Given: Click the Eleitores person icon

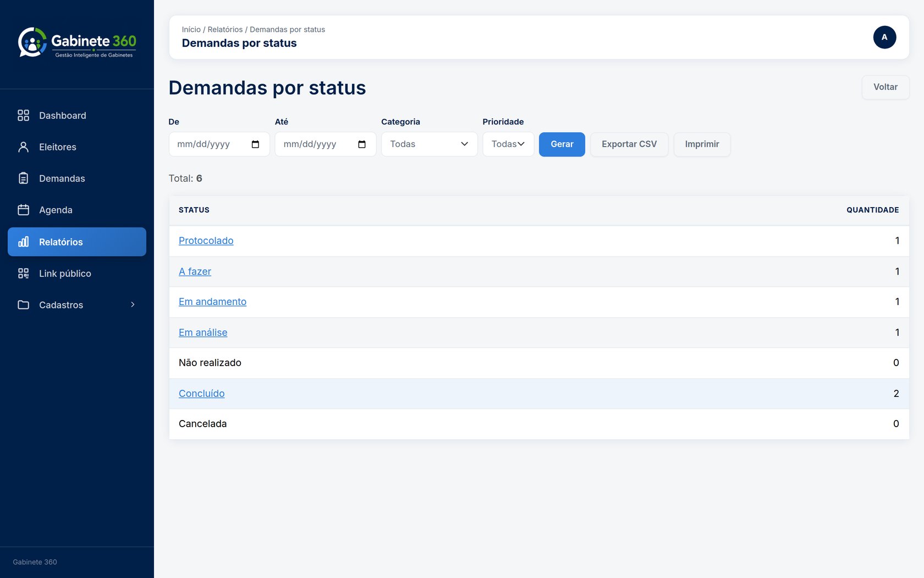Looking at the screenshot, I should 23,147.
